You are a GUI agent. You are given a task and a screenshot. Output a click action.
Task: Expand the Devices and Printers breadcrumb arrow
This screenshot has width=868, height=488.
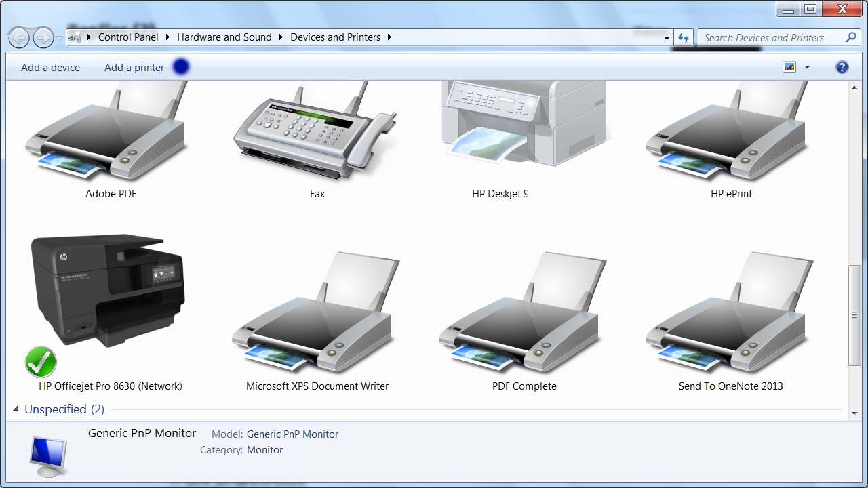coord(389,37)
